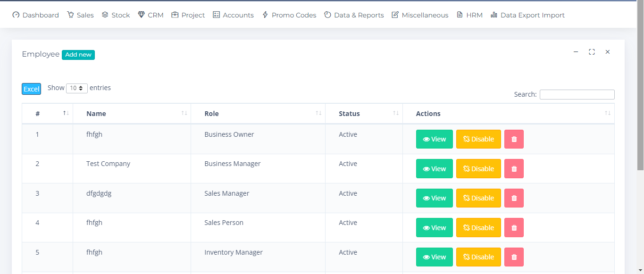Click the Data Export Import chart icon

(494, 15)
